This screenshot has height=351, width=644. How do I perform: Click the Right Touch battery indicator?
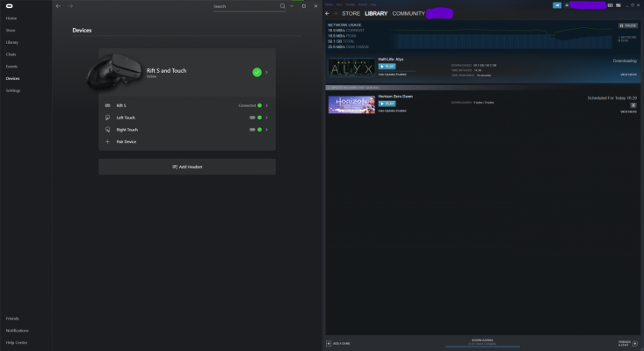coord(252,130)
